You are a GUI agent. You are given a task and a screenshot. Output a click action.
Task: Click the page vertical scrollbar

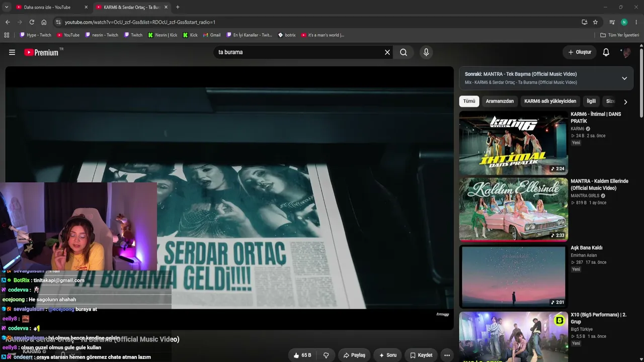pyautogui.click(x=641, y=83)
